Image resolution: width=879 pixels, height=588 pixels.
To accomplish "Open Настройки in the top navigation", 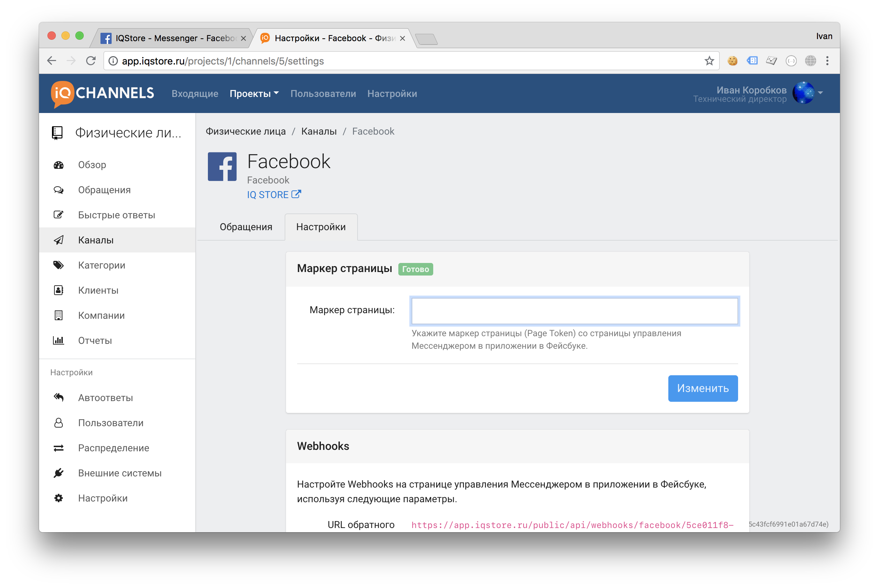I will coord(392,93).
